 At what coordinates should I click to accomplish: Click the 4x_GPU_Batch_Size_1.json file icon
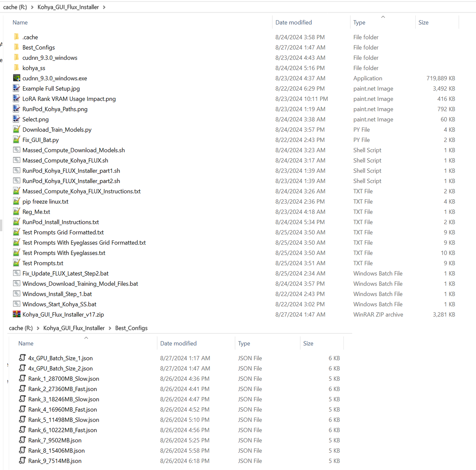point(22,358)
